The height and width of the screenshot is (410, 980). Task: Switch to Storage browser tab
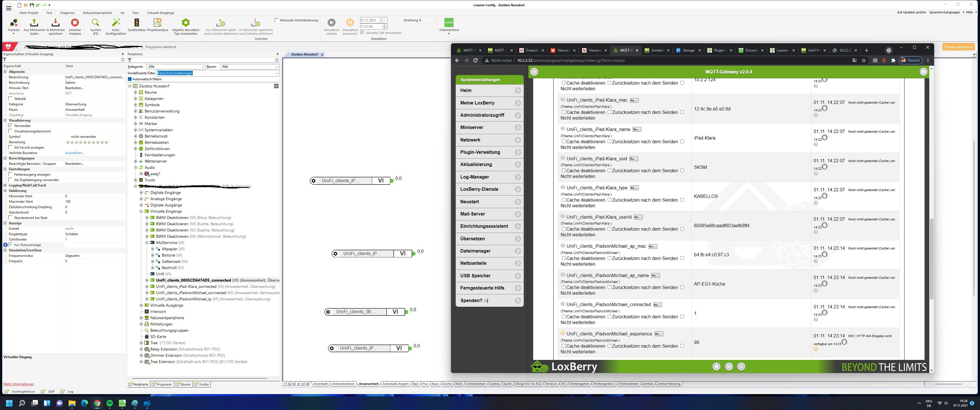(688, 50)
